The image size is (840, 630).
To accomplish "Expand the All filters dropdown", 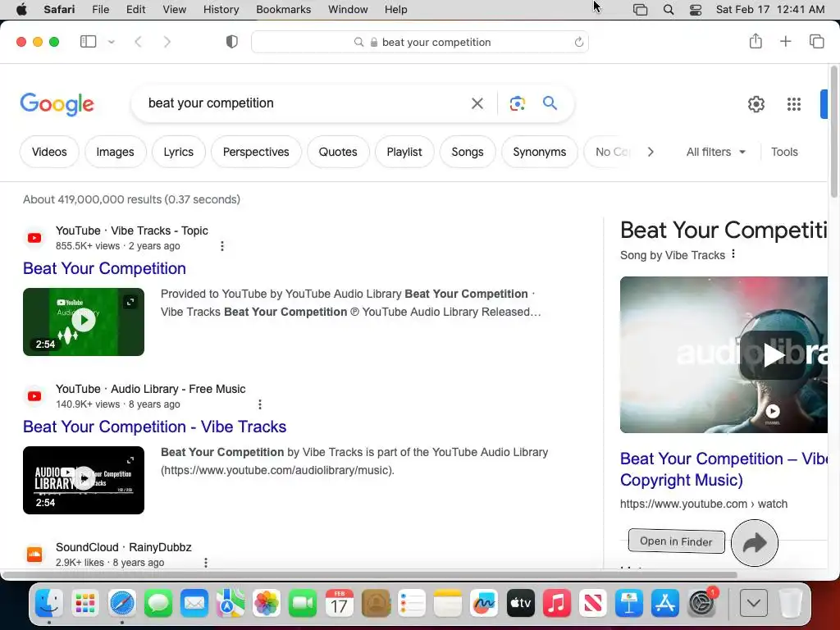I will tap(715, 152).
